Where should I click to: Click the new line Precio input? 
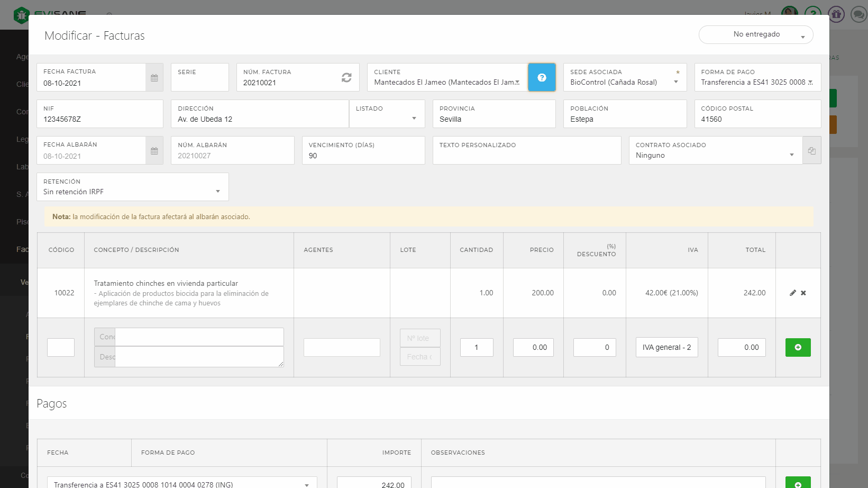coord(533,348)
